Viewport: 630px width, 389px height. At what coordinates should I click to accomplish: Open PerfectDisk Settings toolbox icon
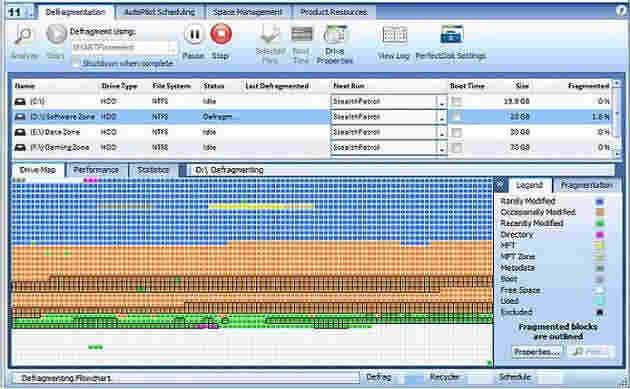point(452,35)
